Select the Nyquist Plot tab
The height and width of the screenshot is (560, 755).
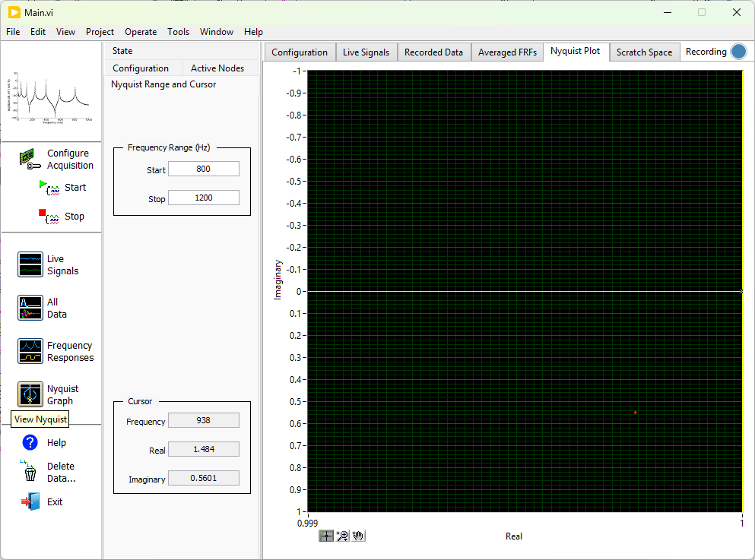click(576, 51)
